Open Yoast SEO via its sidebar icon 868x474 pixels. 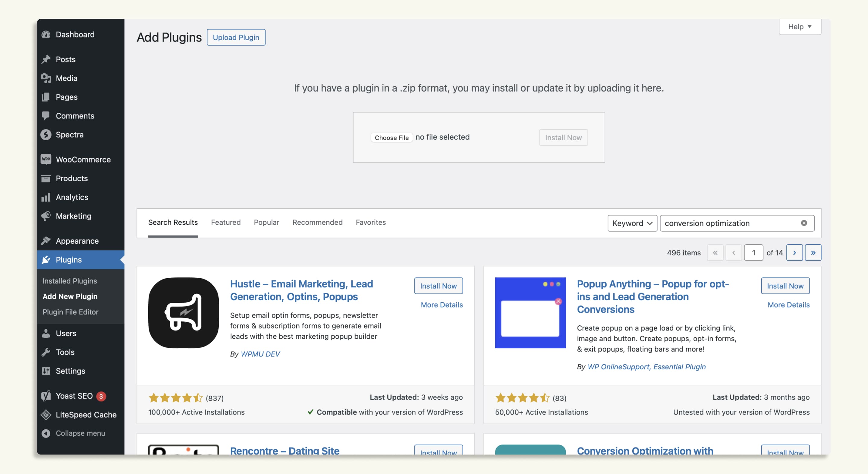[46, 395]
